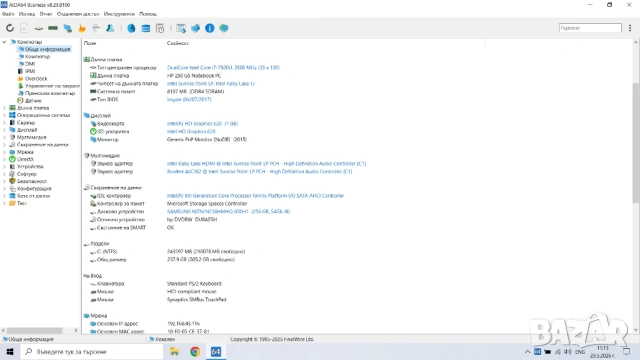Screen dimensions: 640x360
Task: Click the networked computers toolbar icon
Action: [x=68, y=28]
